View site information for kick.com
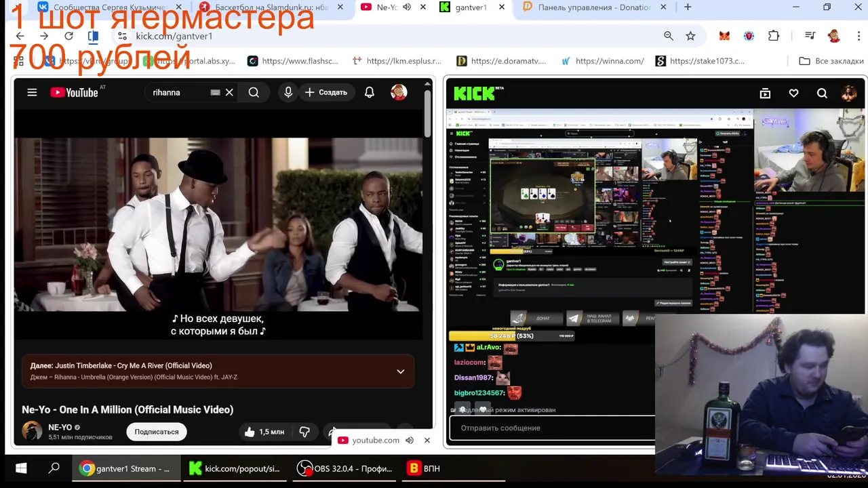This screenshot has width=868, height=488. coord(122,36)
